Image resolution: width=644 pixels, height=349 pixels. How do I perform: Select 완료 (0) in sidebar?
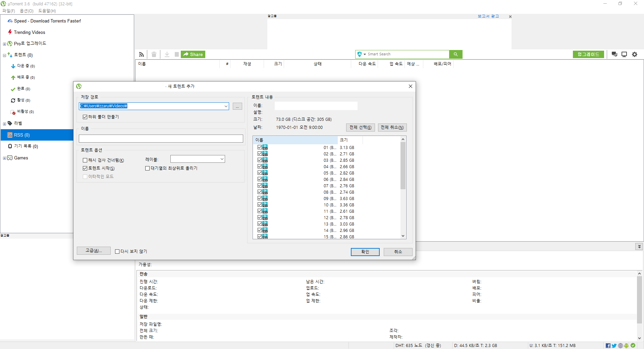point(23,89)
